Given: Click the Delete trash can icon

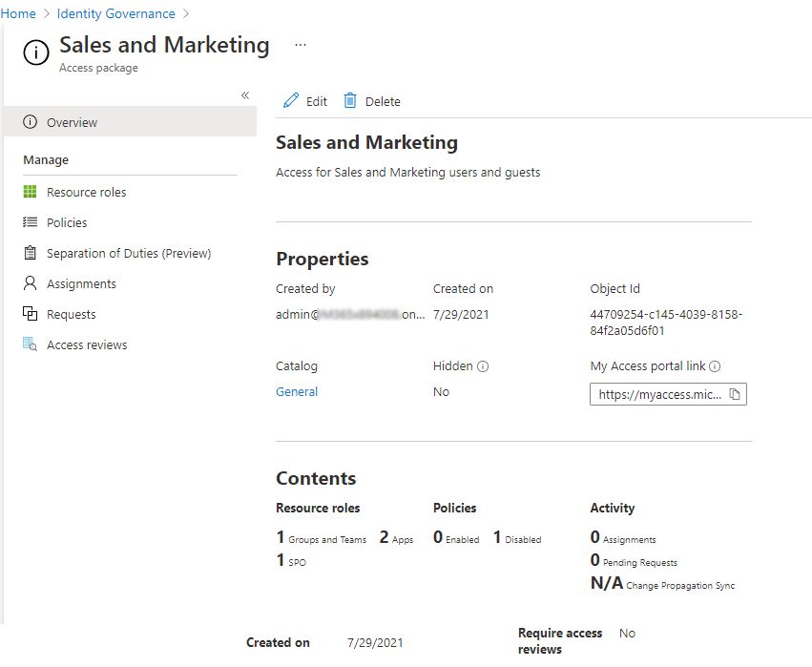Looking at the screenshot, I should [x=350, y=101].
